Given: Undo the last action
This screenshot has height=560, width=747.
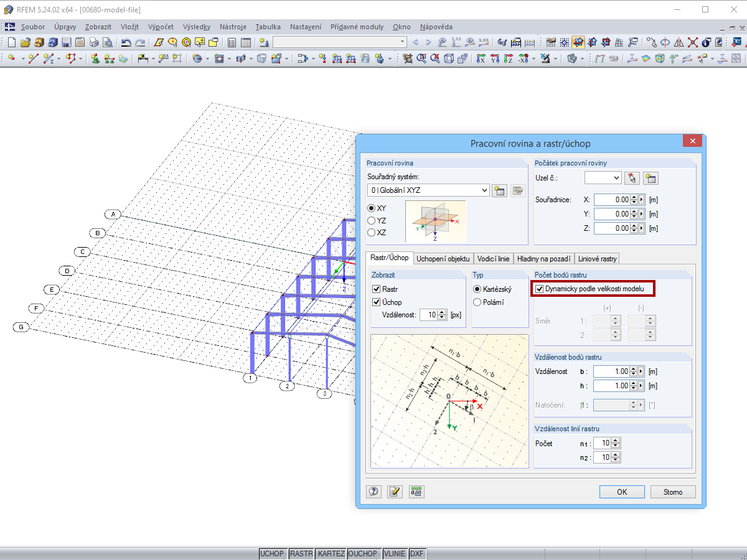Looking at the screenshot, I should point(126,42).
